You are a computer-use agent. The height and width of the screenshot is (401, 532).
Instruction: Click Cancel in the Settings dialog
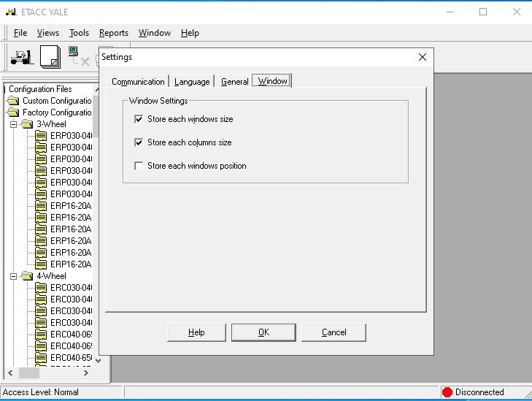click(334, 332)
